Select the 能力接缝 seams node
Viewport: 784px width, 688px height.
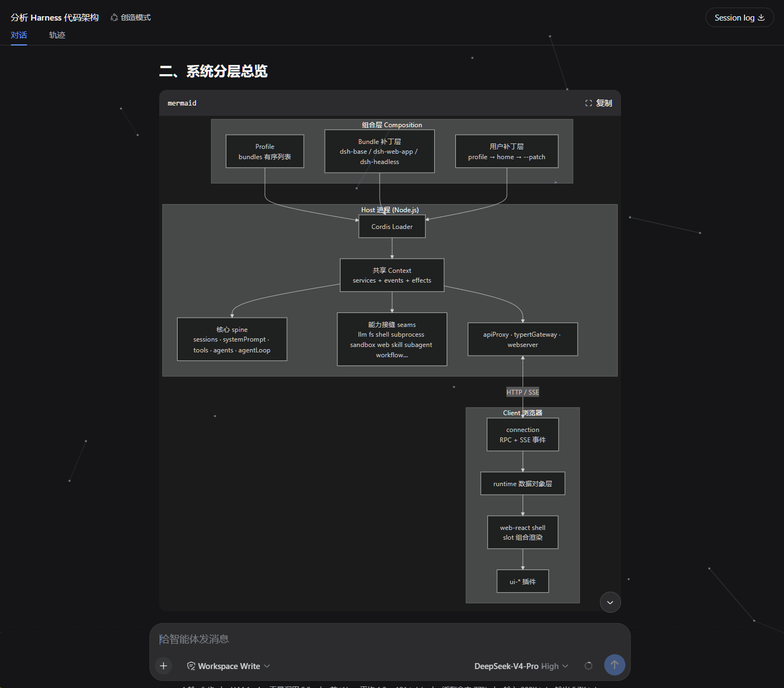coord(392,339)
